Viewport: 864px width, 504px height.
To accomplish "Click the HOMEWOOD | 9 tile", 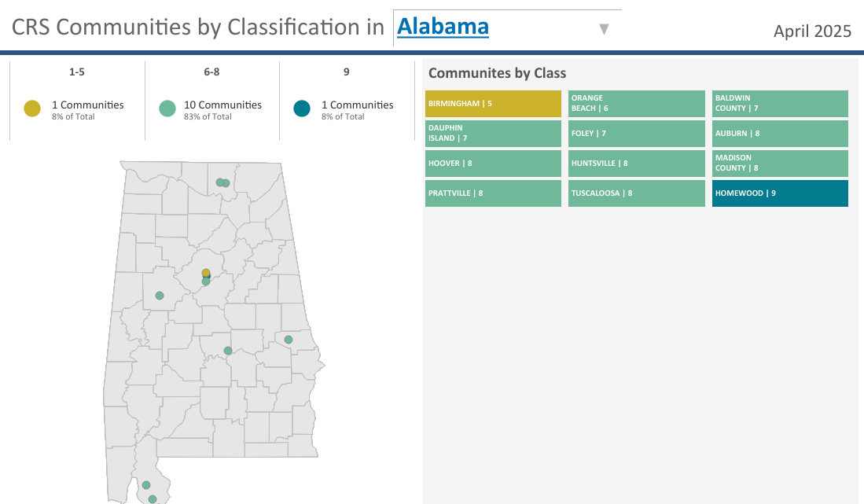I will [x=780, y=193].
